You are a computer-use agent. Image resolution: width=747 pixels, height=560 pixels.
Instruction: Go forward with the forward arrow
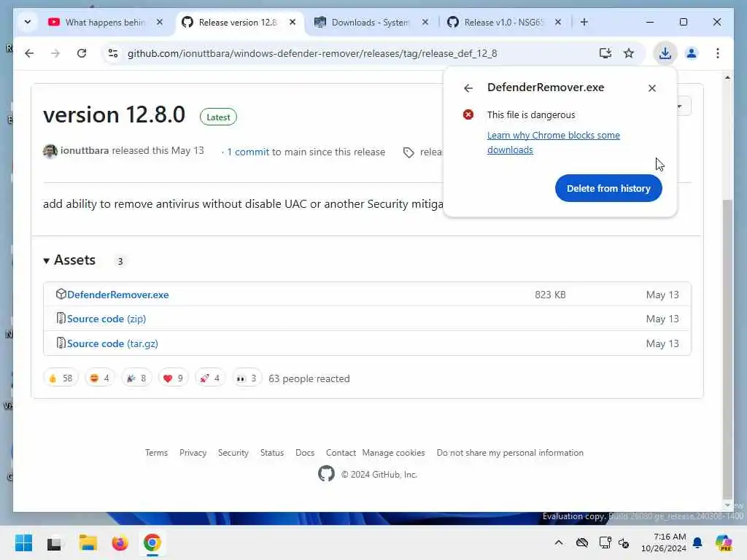pos(55,53)
